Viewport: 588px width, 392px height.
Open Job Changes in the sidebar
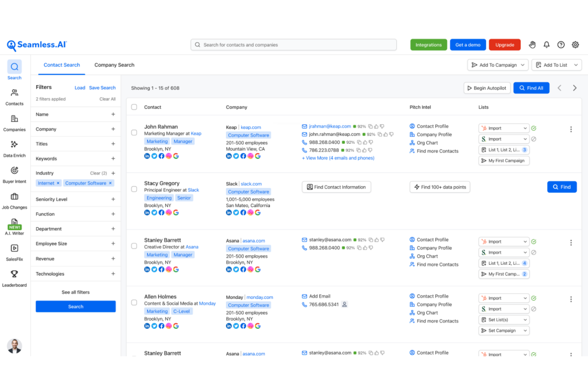pyautogui.click(x=14, y=201)
